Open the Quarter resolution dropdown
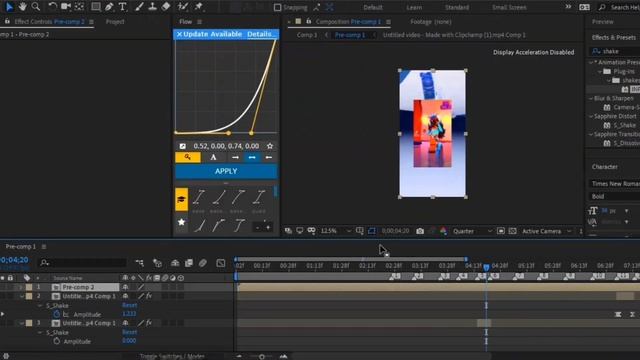This screenshot has width=640, height=360. pos(472,231)
